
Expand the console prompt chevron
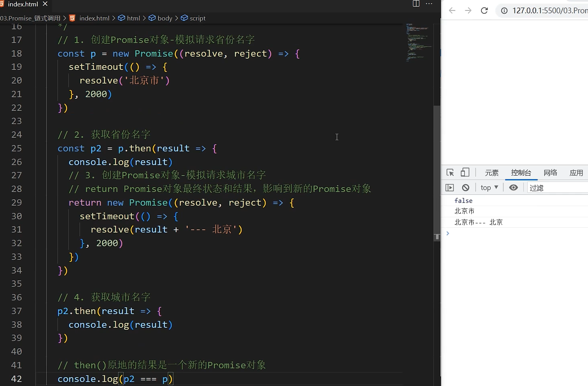tap(448, 233)
